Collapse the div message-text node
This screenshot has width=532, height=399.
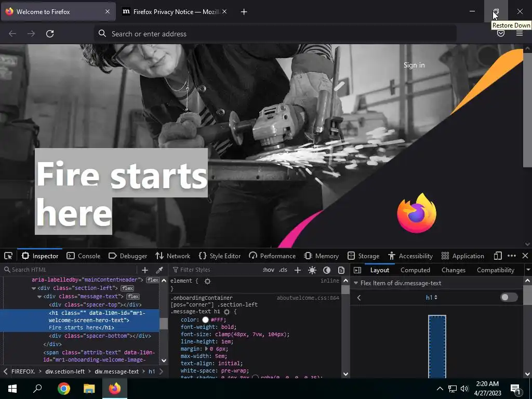tap(39, 297)
